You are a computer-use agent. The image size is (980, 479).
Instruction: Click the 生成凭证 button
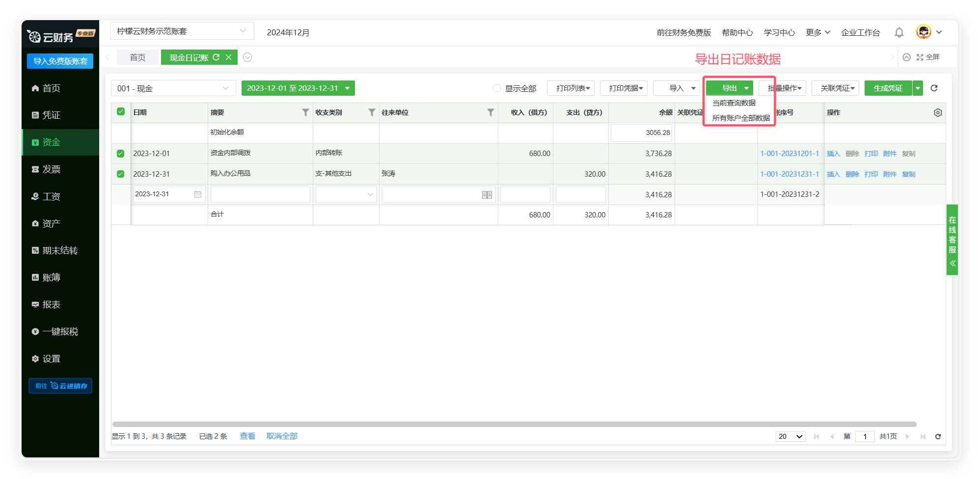click(x=888, y=88)
